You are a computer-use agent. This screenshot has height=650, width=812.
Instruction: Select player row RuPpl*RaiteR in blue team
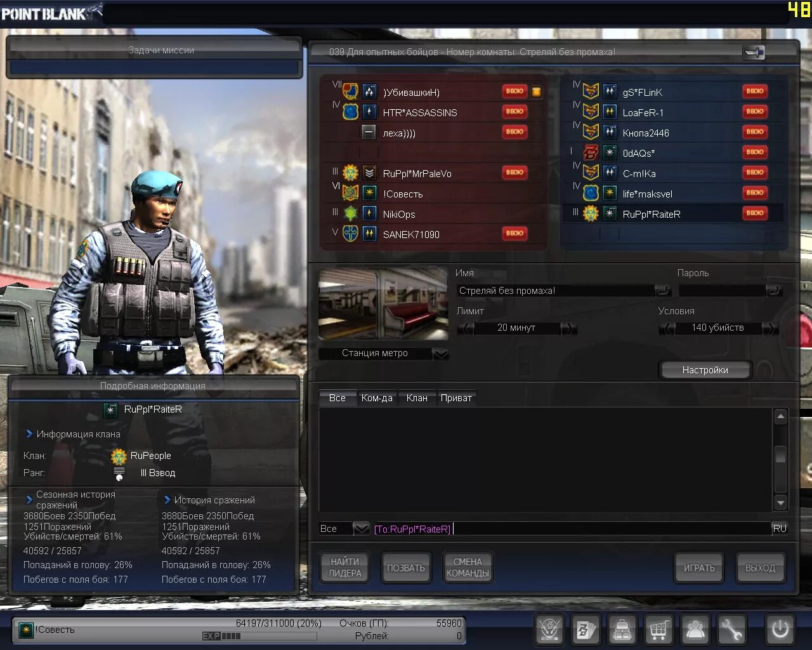tap(674, 214)
